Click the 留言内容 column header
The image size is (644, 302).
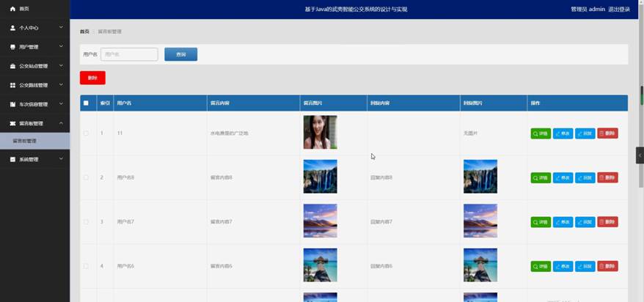coord(253,103)
